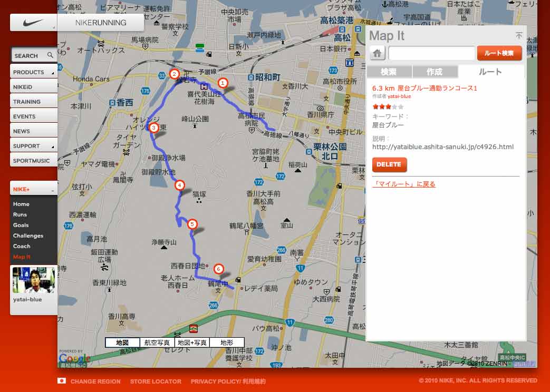Open the NIKEiD menu item
The image size is (550, 392).
(34, 86)
